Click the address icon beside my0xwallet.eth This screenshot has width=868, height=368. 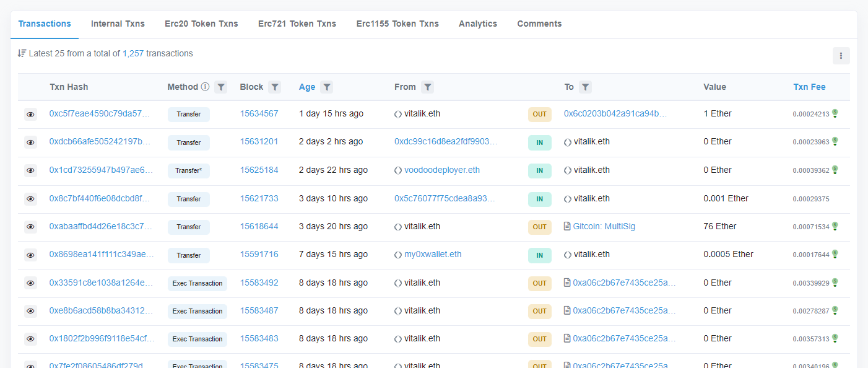398,255
